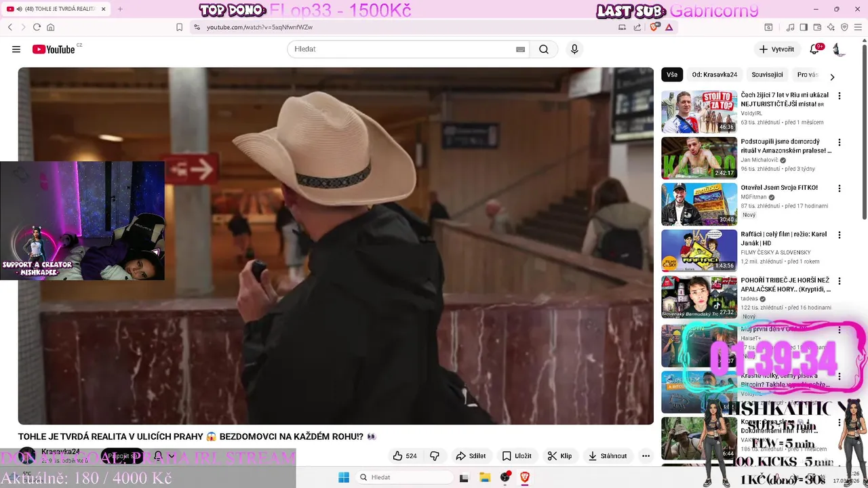Open the Amazon rainforest ritual video thumbnail
The width and height of the screenshot is (868, 488).
point(699,158)
